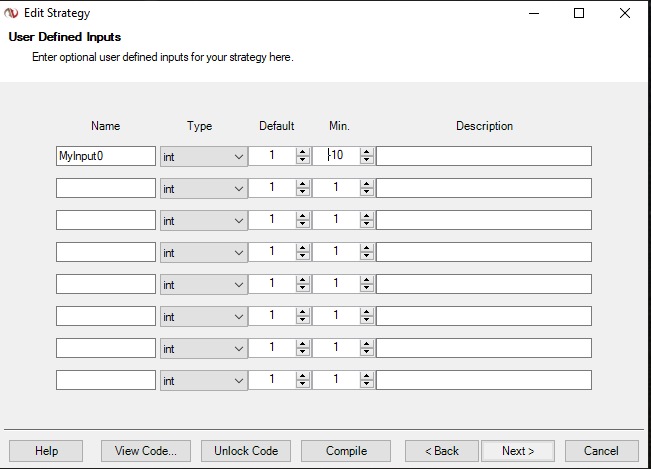Open the Help button
Viewport: 651px width, 469px height.
point(46,451)
